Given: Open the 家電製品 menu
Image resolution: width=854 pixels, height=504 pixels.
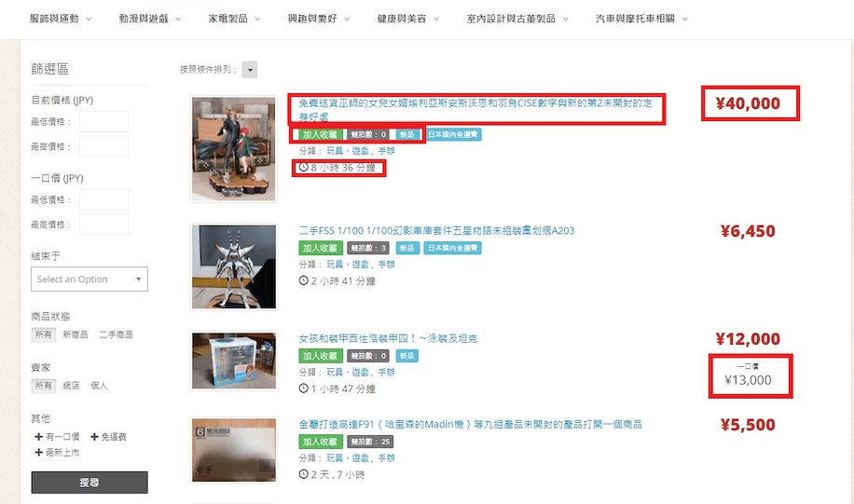Looking at the screenshot, I should [x=234, y=19].
